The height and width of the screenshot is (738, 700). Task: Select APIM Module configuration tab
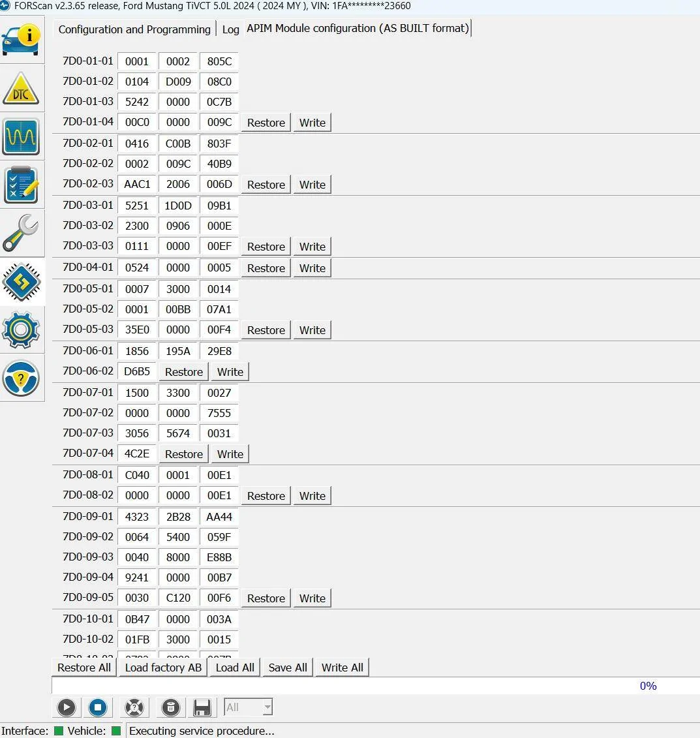(358, 28)
